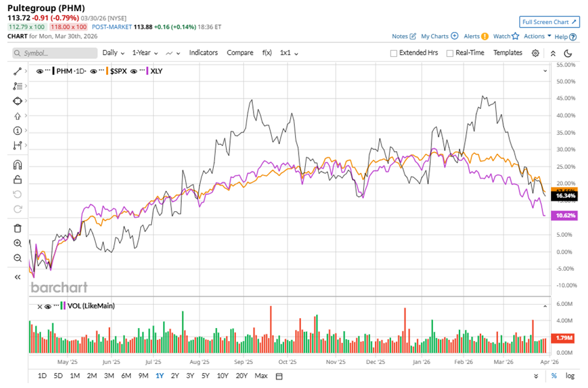Toggle XLY series visibility eye

(134, 71)
